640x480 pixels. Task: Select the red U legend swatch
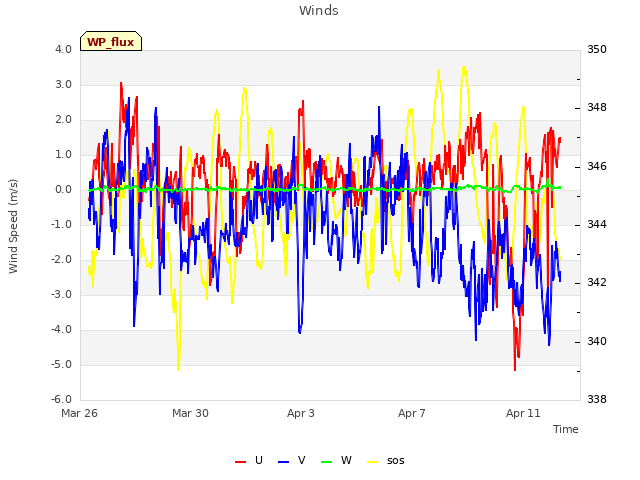point(240,462)
